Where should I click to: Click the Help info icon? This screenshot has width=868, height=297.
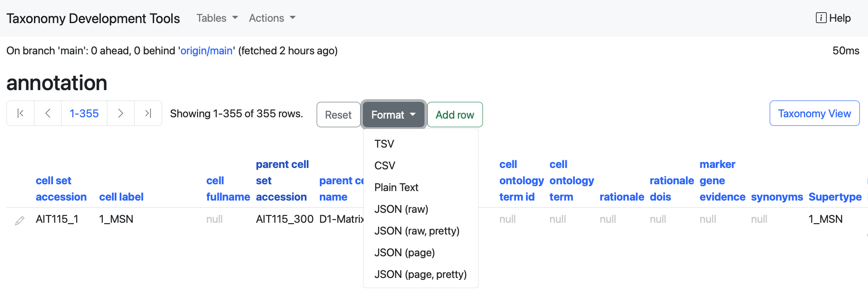820,18
